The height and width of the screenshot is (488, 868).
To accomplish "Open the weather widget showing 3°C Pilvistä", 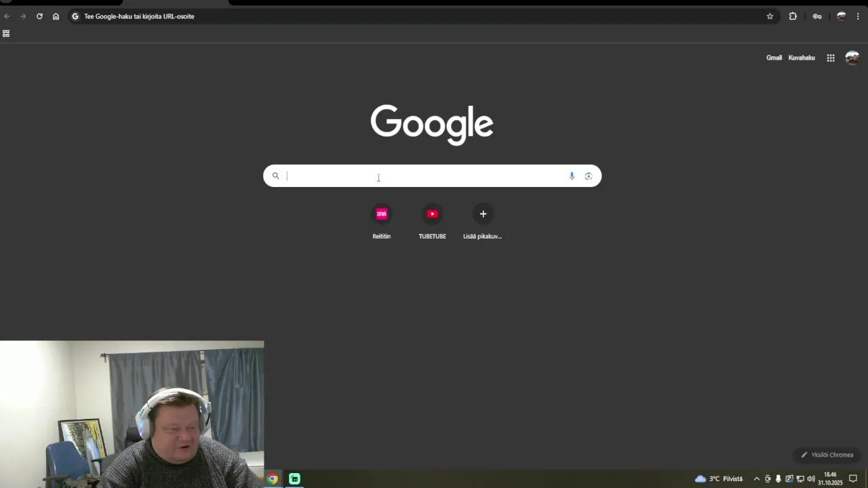I will 719,479.
